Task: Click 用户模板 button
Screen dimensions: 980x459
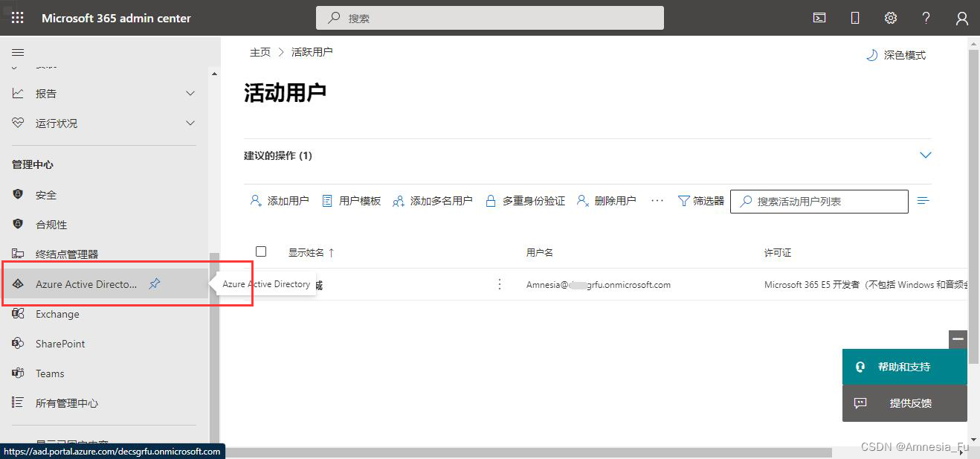Action: [x=352, y=201]
